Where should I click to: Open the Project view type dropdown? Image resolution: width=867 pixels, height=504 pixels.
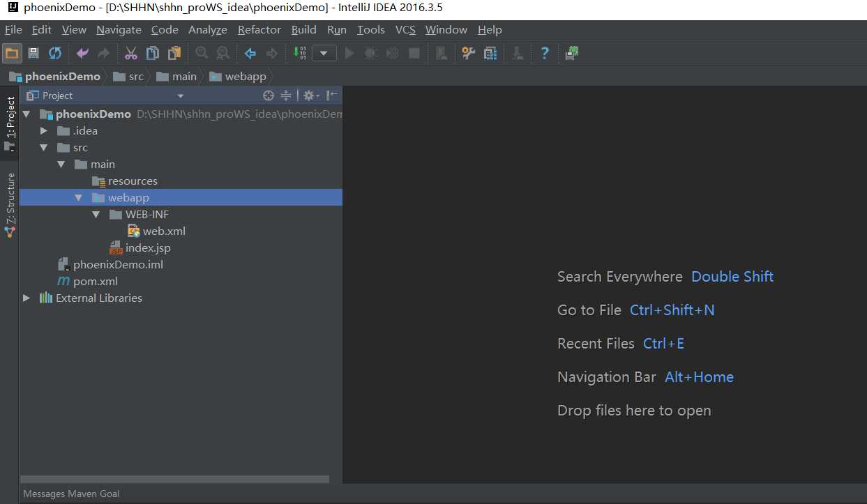click(x=181, y=96)
